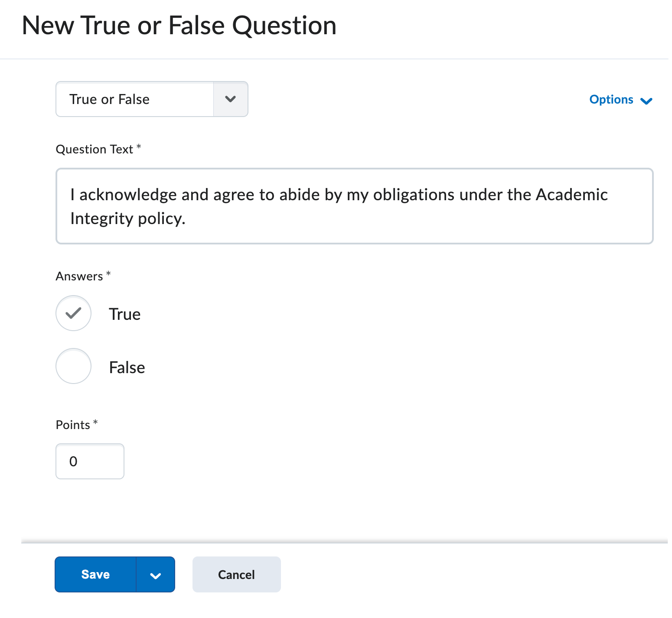Click the asterisk beside the Answers label
Viewport: 672px width, 618px height.
click(x=108, y=274)
